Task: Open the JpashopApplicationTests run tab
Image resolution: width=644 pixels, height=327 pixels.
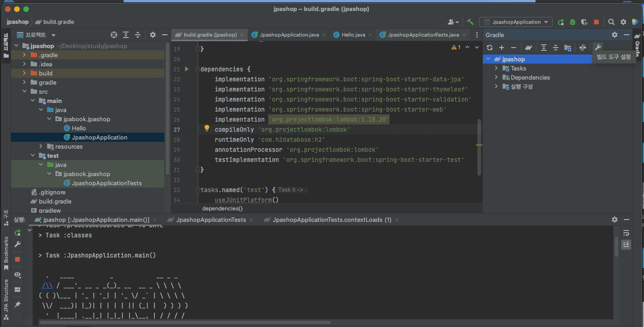Action: coord(211,220)
